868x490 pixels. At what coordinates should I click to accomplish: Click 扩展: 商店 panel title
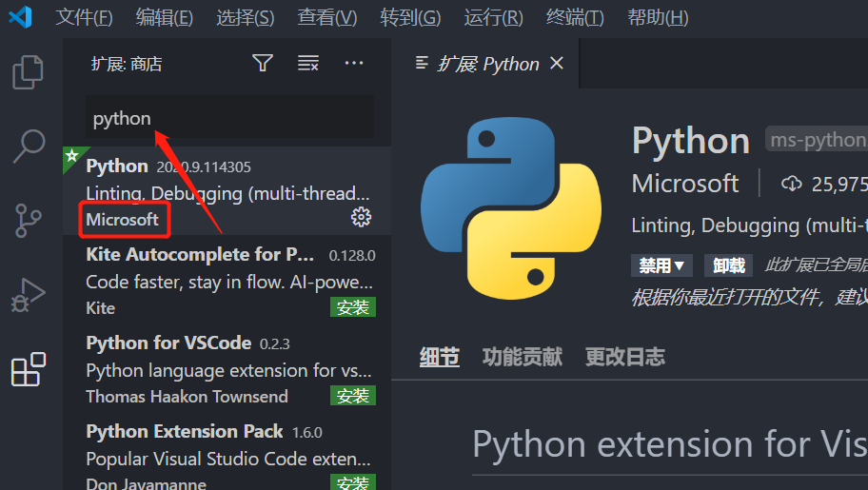[x=127, y=65]
